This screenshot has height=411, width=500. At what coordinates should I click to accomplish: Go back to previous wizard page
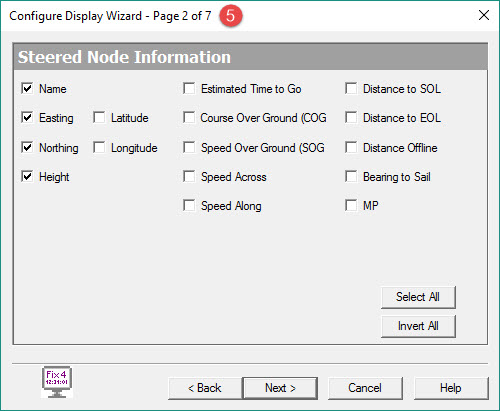pos(205,388)
